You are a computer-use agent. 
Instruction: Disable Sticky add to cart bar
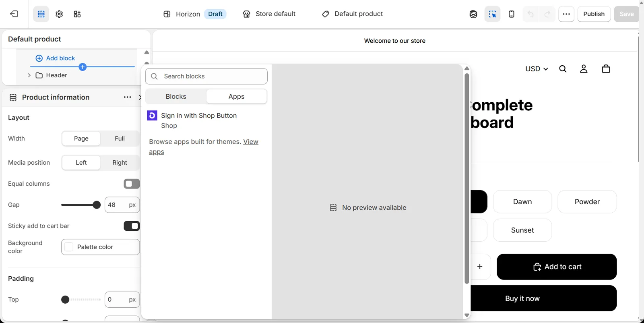[132, 226]
